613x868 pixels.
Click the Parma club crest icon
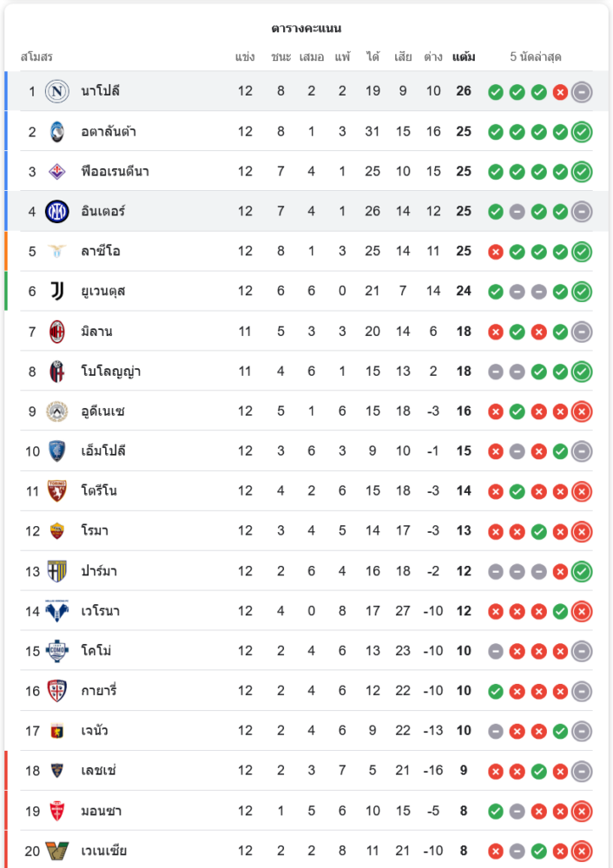57,570
